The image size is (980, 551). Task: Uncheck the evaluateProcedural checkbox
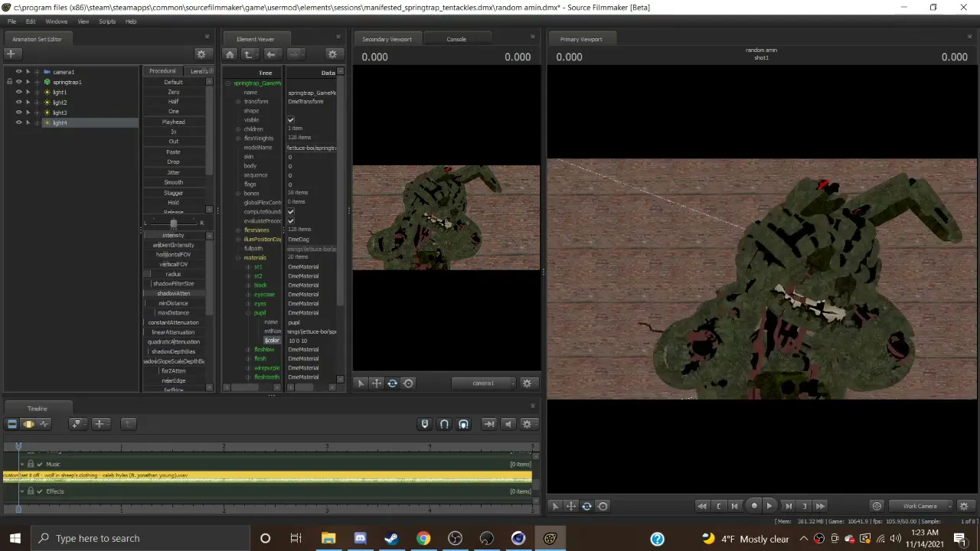(291, 221)
